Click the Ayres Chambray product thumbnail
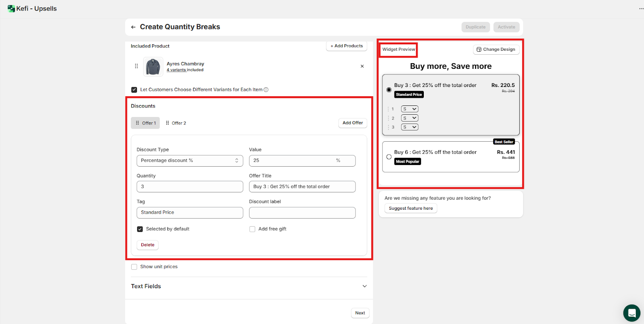The height and width of the screenshot is (324, 644). point(153,67)
